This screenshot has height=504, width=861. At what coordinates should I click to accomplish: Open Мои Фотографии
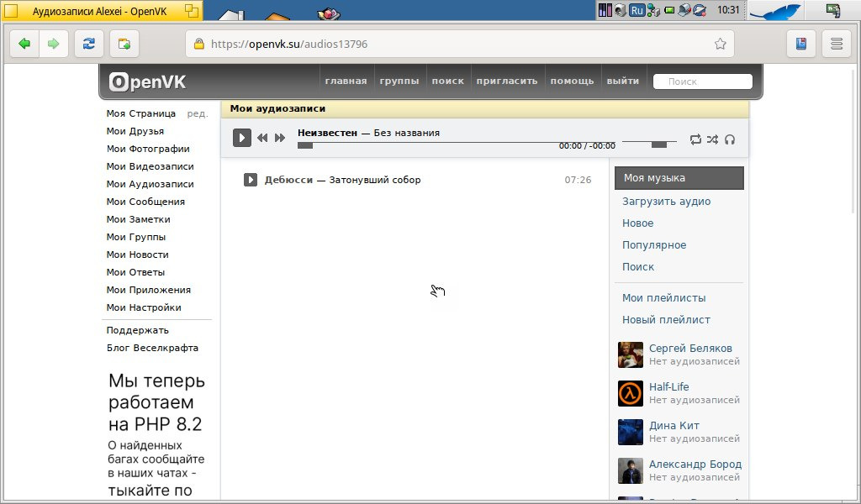[x=148, y=149]
